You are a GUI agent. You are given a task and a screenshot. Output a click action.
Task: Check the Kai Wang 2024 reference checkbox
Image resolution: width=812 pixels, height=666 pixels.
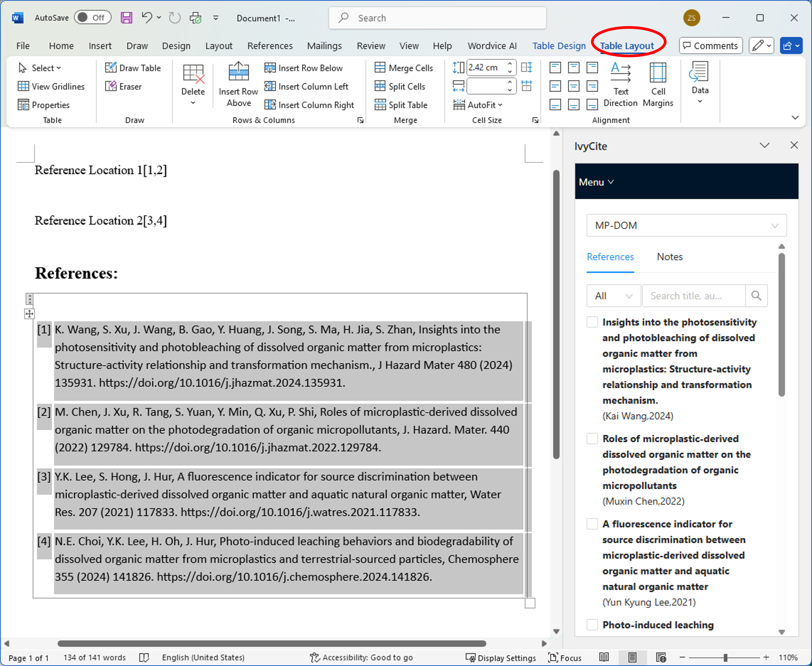592,322
